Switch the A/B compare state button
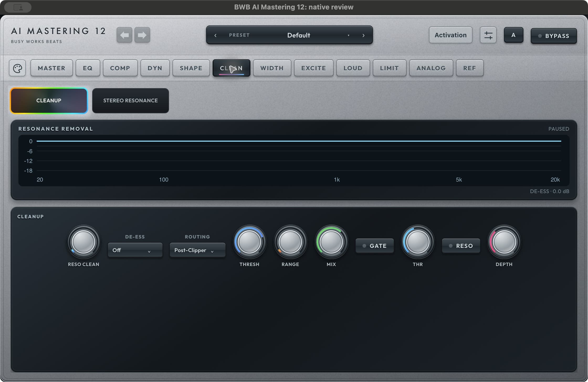 pyautogui.click(x=513, y=35)
